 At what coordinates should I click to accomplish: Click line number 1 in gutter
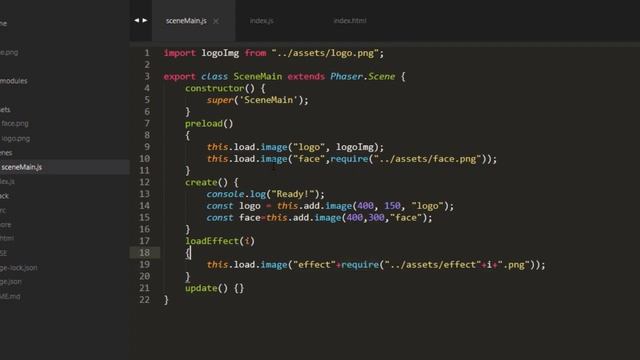click(147, 53)
